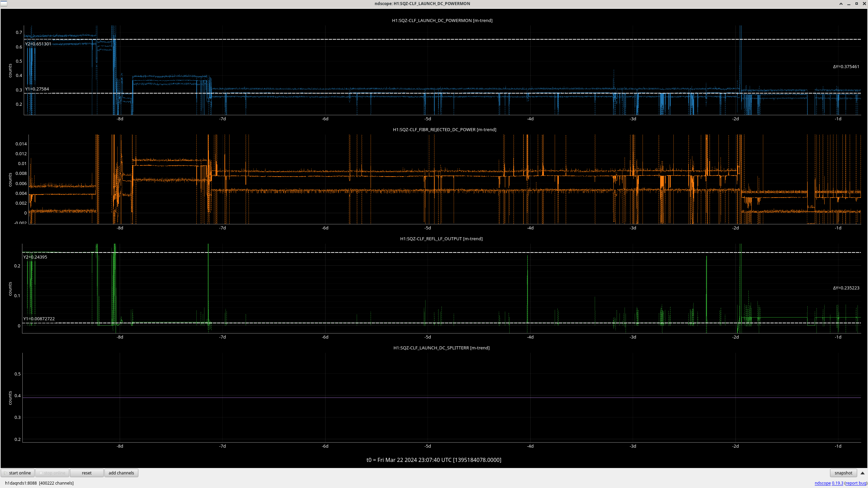
Task: Click the Y2=0.651301 cursor label on the top plot
Action: point(38,44)
